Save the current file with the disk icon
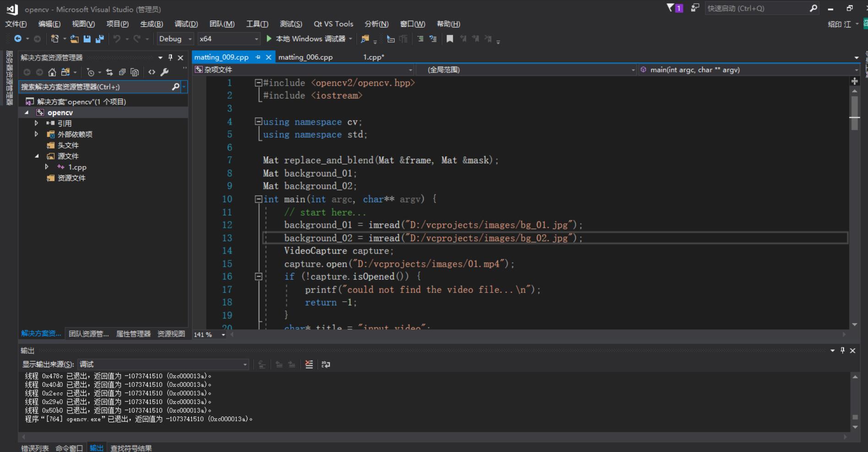The height and width of the screenshot is (452, 868). 87,39
